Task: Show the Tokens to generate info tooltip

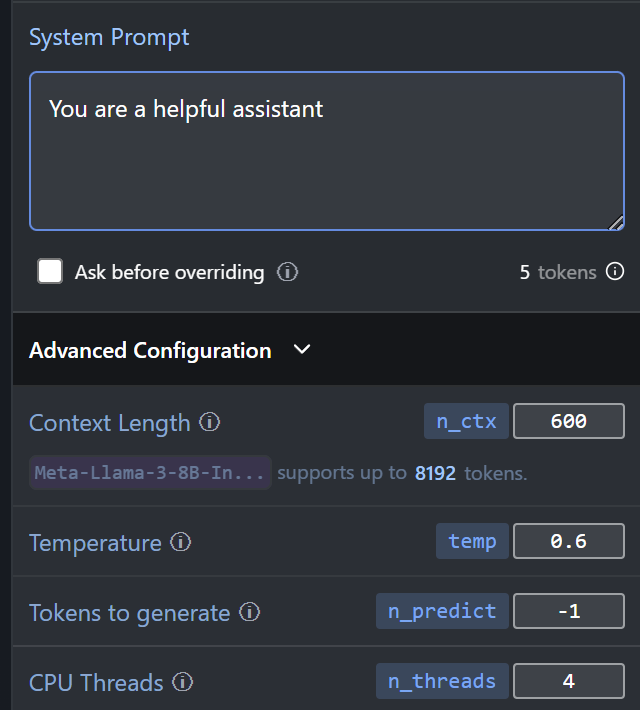Action: 250,612
